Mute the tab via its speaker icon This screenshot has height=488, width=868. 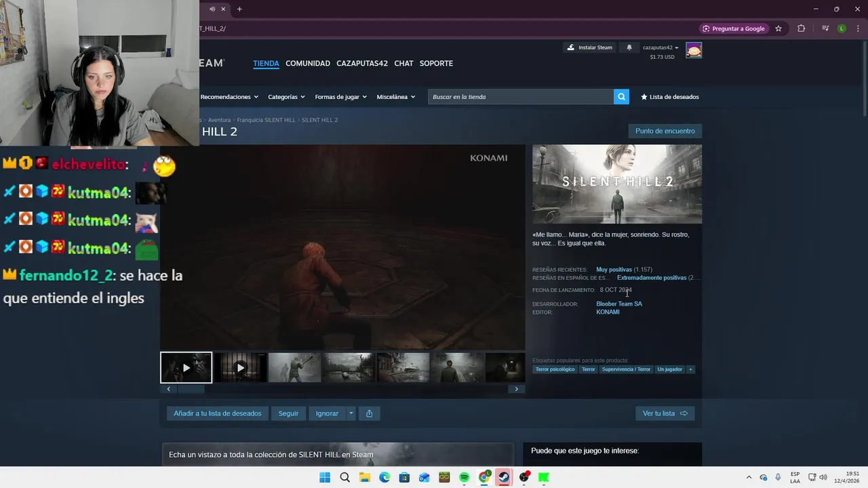pyautogui.click(x=212, y=9)
